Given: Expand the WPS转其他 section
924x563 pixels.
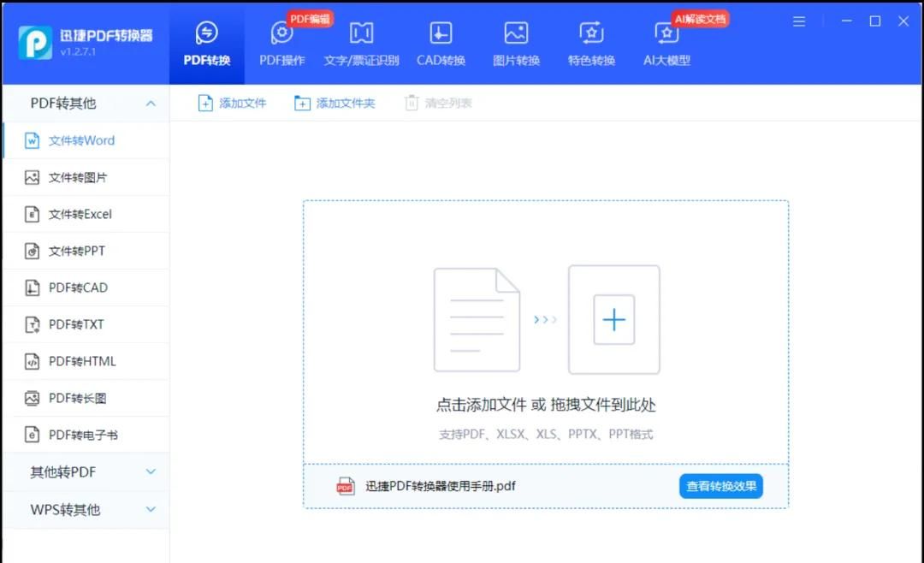Looking at the screenshot, I should pos(86,509).
